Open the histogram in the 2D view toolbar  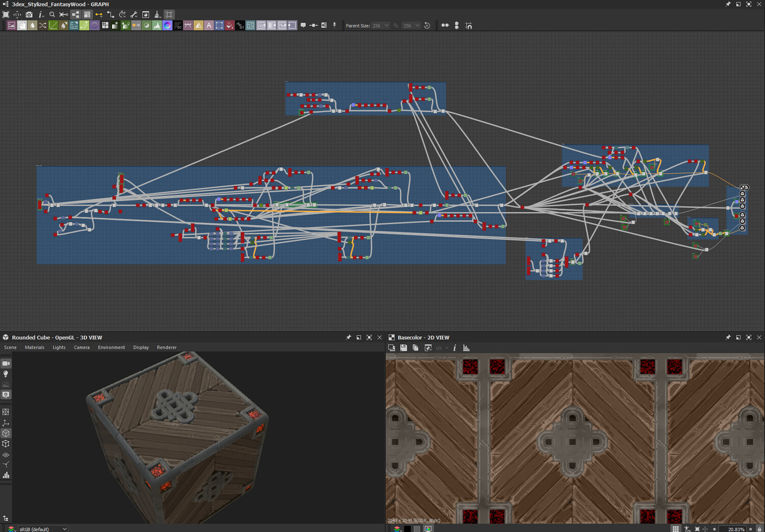[x=466, y=348]
